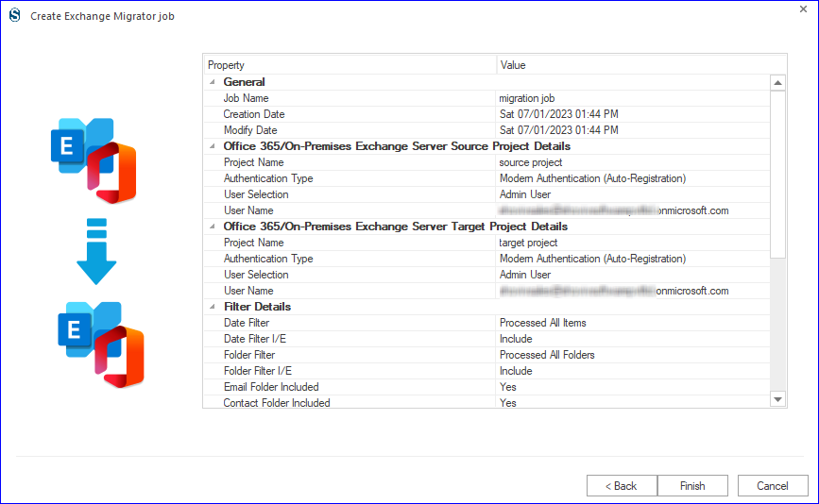Image resolution: width=819 pixels, height=504 pixels.
Task: Select the Job Name row
Action: pyautogui.click(x=486, y=98)
